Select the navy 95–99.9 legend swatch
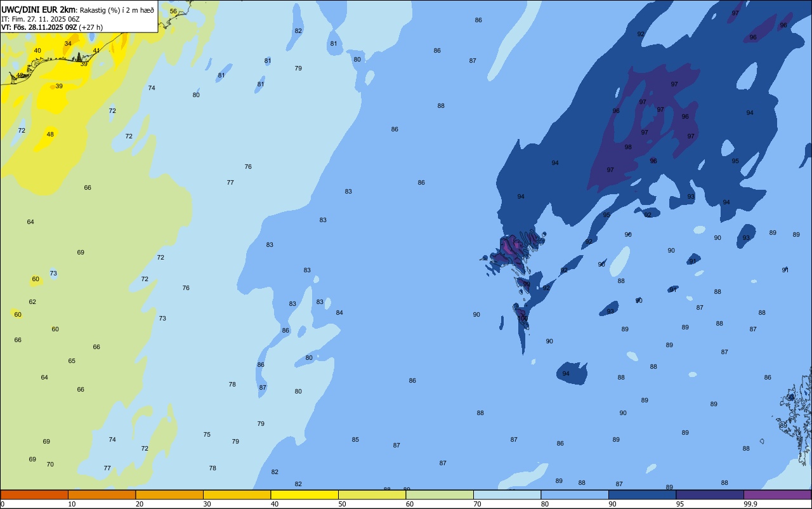812x509 pixels. (710, 494)
